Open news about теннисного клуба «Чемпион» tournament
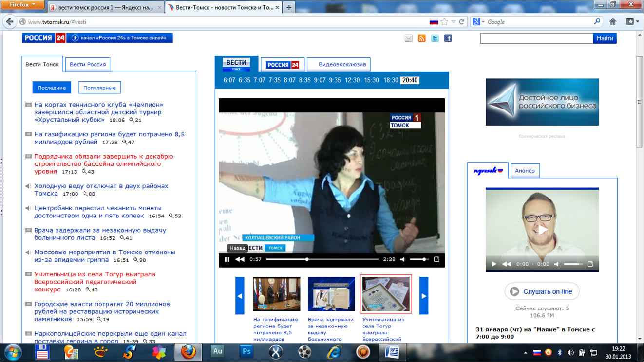Viewport: 644px width, 362px height. coord(99,112)
